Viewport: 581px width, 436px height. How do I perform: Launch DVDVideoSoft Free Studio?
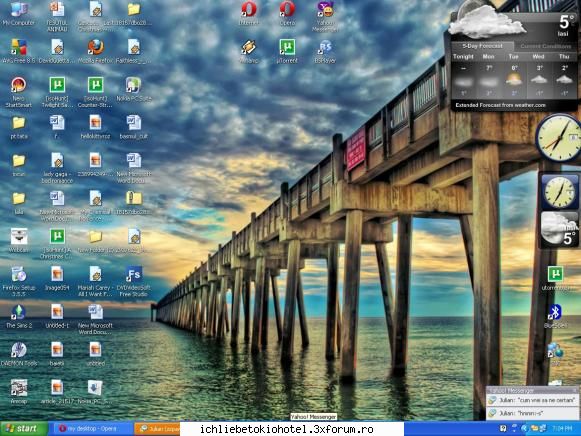[x=133, y=282]
